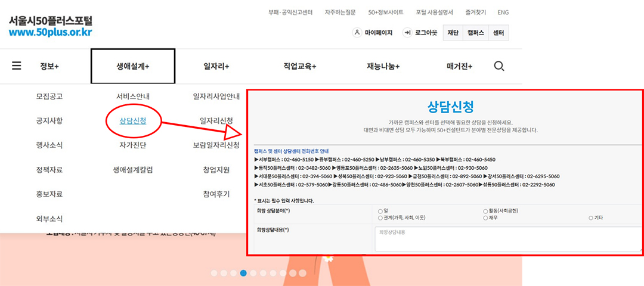The width and height of the screenshot is (644, 286).
Task: Click the ENG language link
Action: coord(503,12)
